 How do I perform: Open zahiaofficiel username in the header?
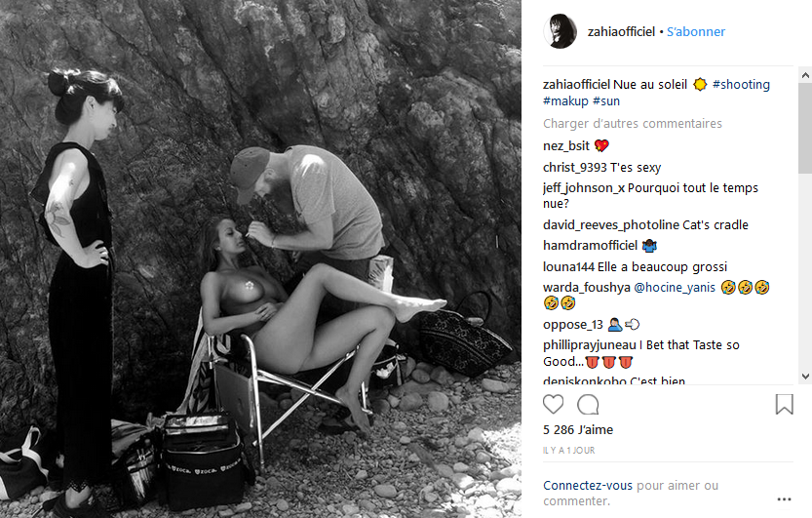[x=621, y=31]
